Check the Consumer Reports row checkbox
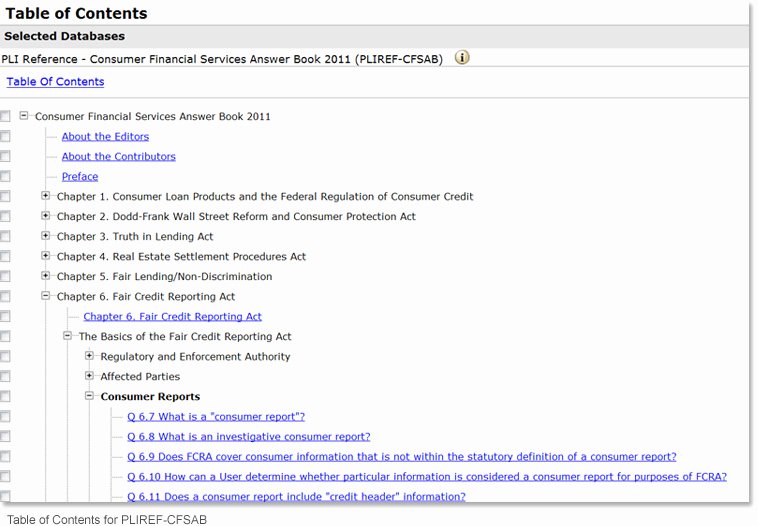The height and width of the screenshot is (526, 758). (x=5, y=396)
